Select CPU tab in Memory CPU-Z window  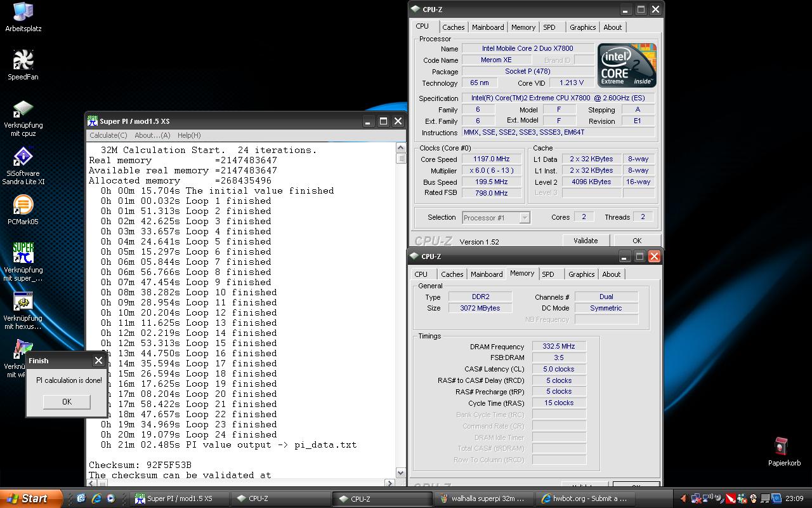click(421, 274)
